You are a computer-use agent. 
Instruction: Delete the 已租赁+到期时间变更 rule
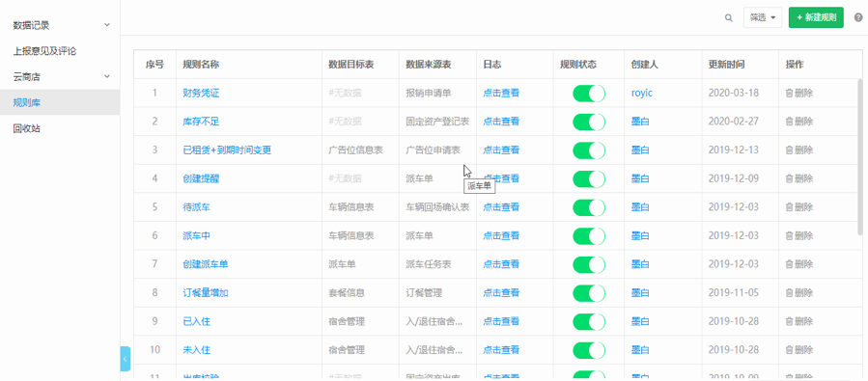tap(799, 150)
